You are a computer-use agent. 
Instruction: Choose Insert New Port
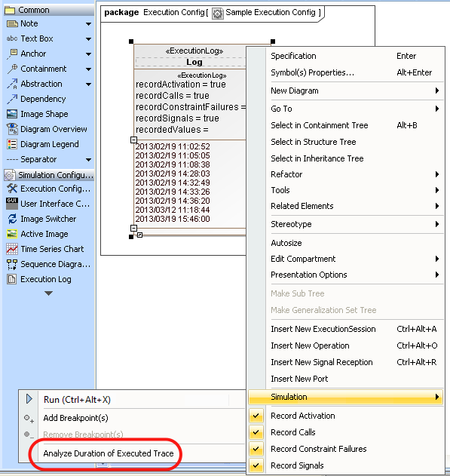346,379
